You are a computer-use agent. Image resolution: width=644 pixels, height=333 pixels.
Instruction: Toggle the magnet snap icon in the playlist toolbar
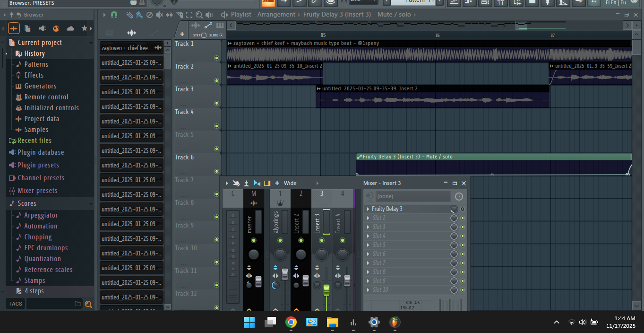(x=114, y=15)
